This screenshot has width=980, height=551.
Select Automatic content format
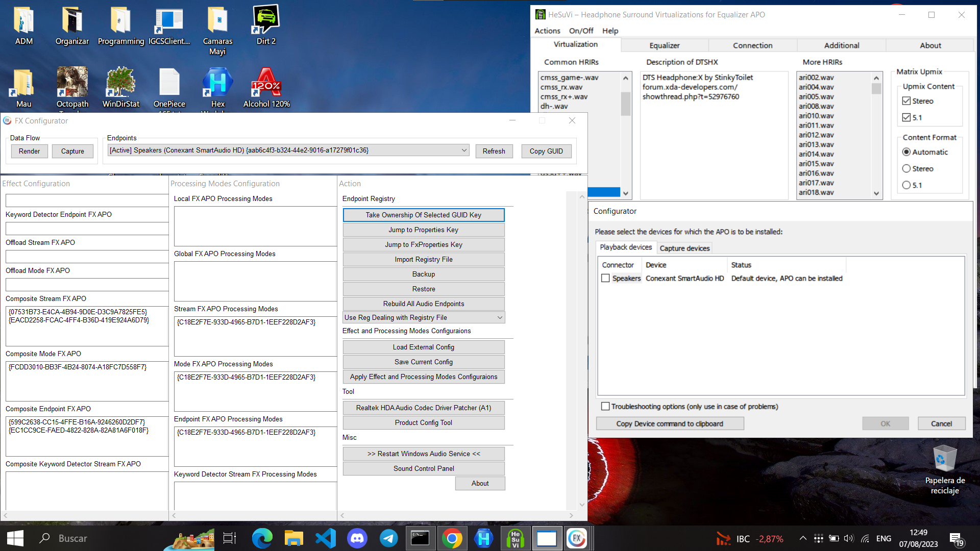pyautogui.click(x=906, y=152)
